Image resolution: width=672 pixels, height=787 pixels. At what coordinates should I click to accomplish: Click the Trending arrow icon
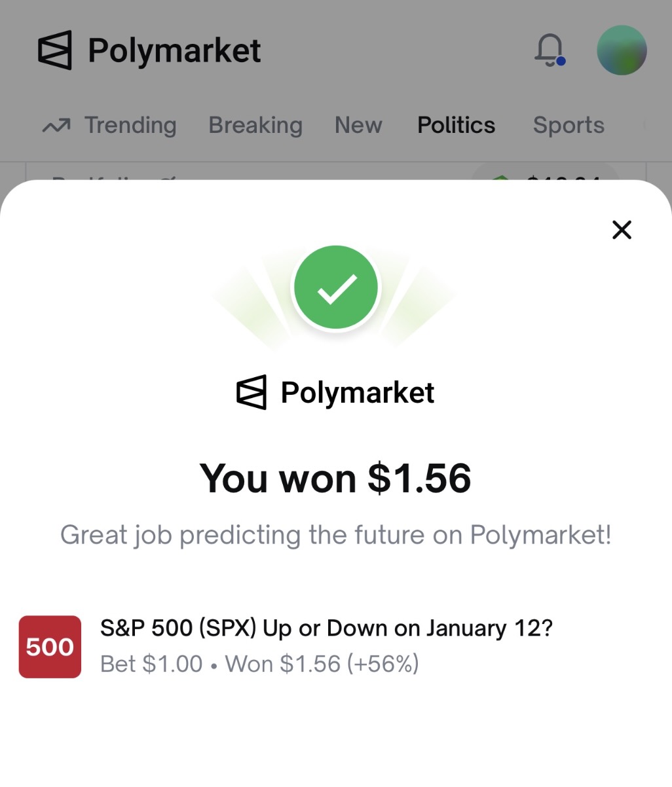tap(56, 125)
